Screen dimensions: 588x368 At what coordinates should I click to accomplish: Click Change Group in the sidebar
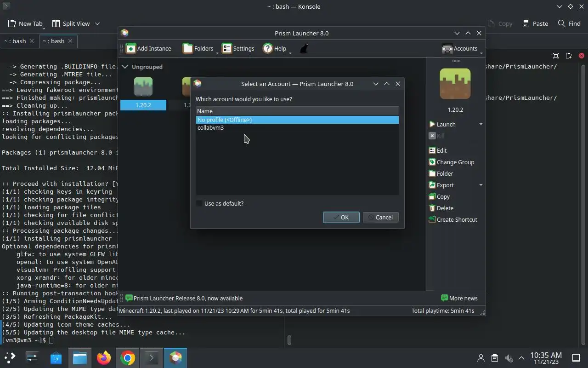pos(451,162)
